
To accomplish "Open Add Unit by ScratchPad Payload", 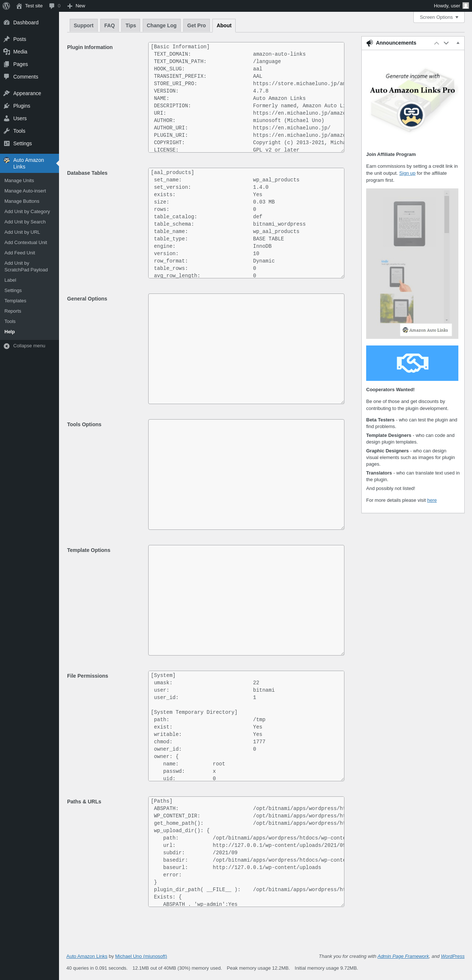I will click(26, 266).
